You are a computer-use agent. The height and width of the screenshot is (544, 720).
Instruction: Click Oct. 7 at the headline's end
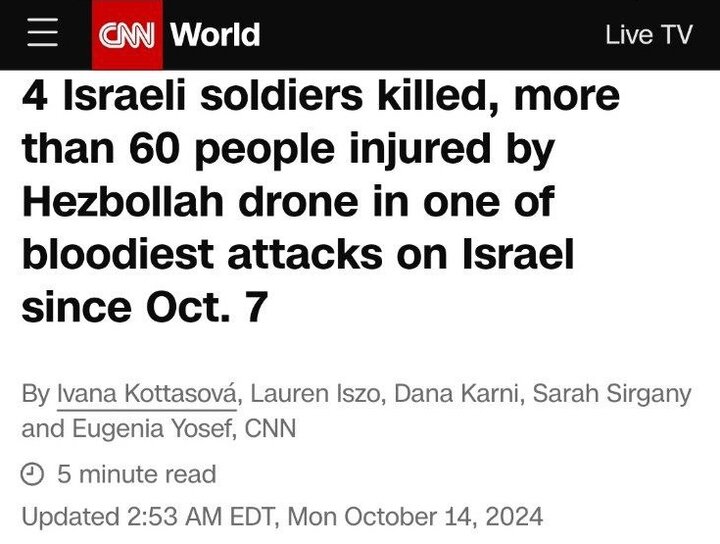coord(207,307)
